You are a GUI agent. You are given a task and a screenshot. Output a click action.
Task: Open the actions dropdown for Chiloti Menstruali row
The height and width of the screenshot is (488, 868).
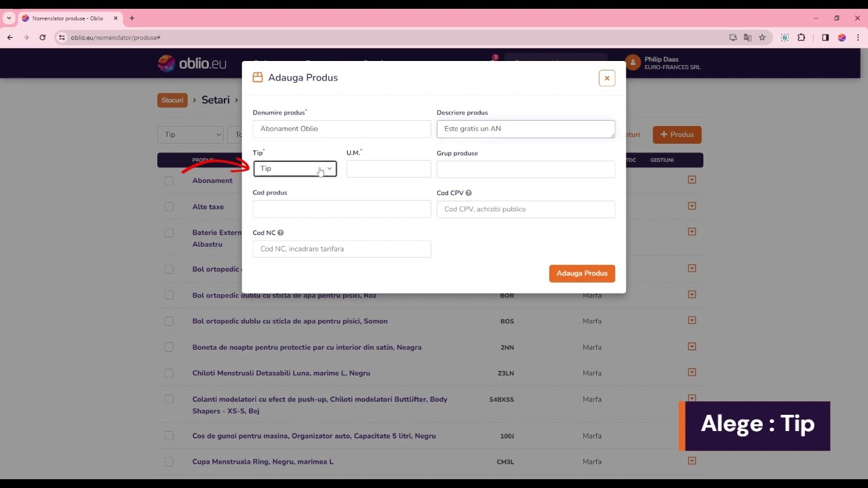[692, 372]
